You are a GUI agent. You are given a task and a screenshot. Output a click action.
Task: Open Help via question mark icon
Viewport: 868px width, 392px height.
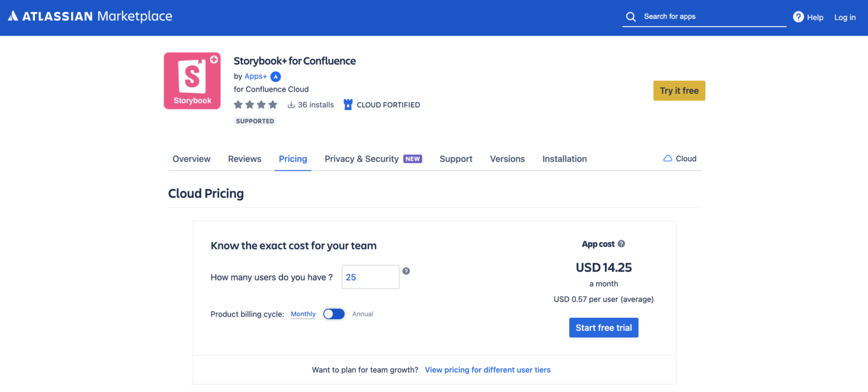click(x=798, y=17)
